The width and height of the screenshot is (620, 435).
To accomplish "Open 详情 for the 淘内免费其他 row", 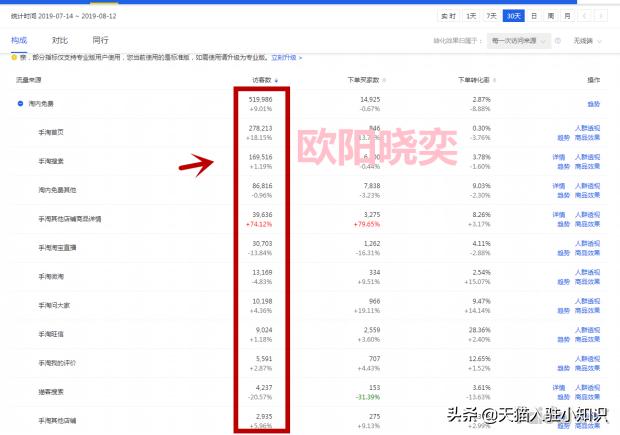I will pos(559,186).
